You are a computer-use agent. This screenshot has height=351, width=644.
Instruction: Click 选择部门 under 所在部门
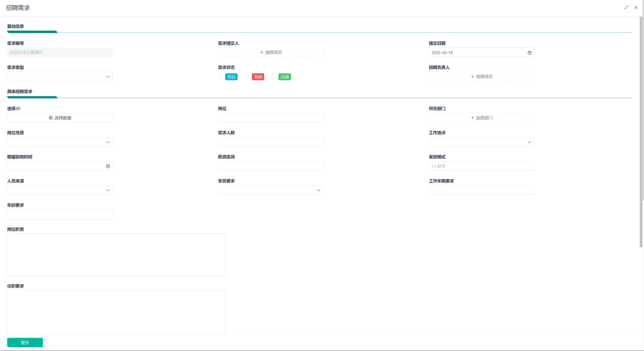[x=481, y=118]
